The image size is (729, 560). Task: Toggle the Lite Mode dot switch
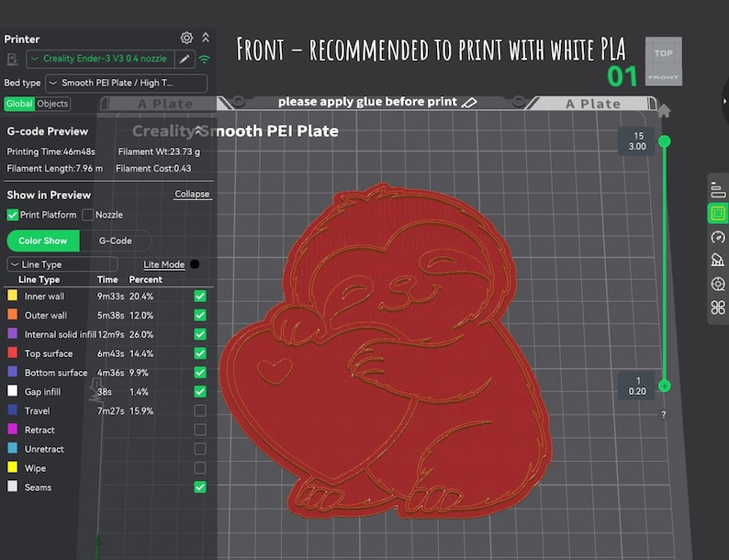pyautogui.click(x=195, y=264)
